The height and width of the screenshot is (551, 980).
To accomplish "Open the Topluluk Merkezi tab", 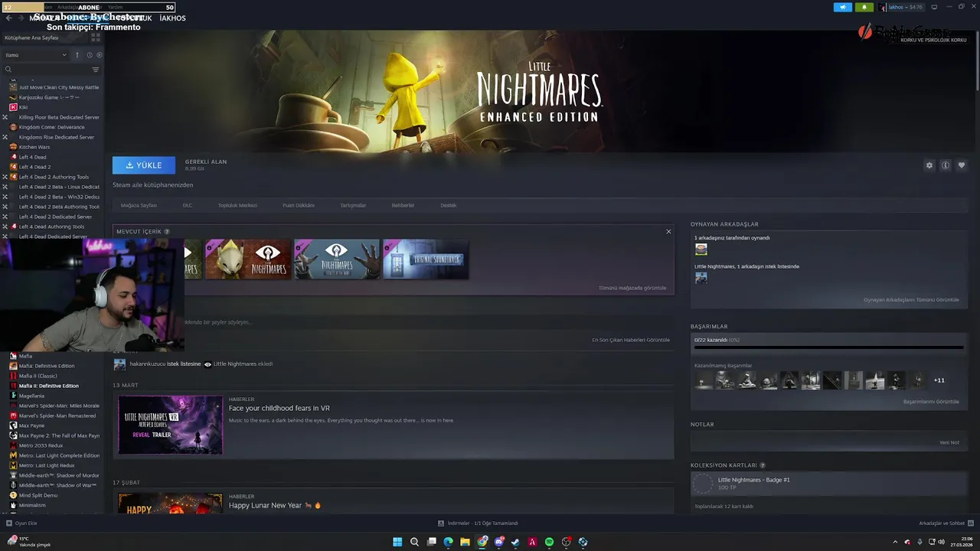I will click(x=237, y=205).
